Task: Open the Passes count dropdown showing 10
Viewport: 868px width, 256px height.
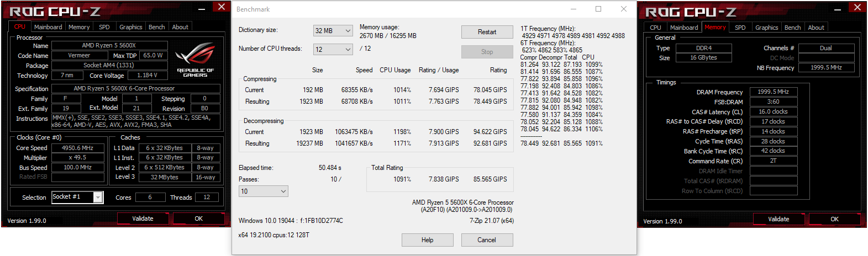Action: (264, 191)
